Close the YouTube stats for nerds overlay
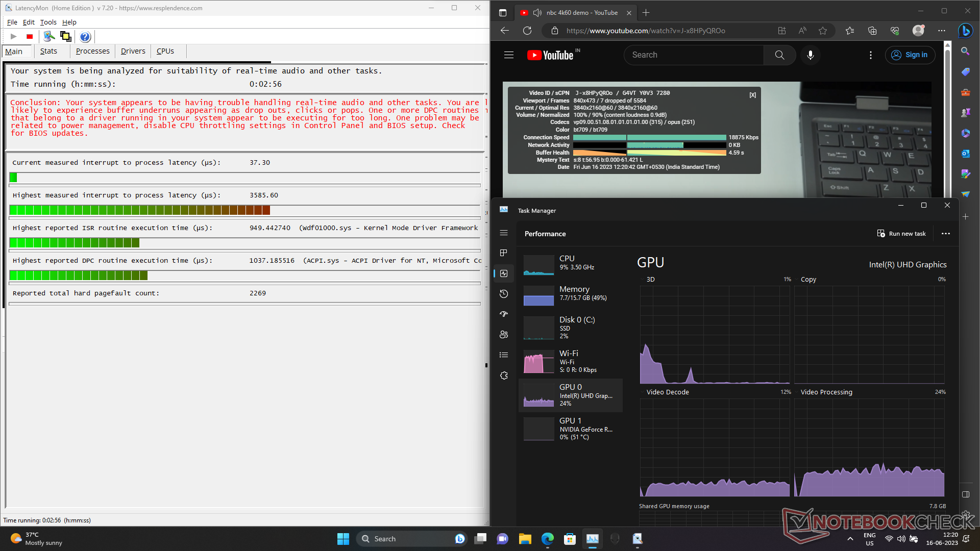Viewport: 980px width, 551px height. (x=752, y=95)
